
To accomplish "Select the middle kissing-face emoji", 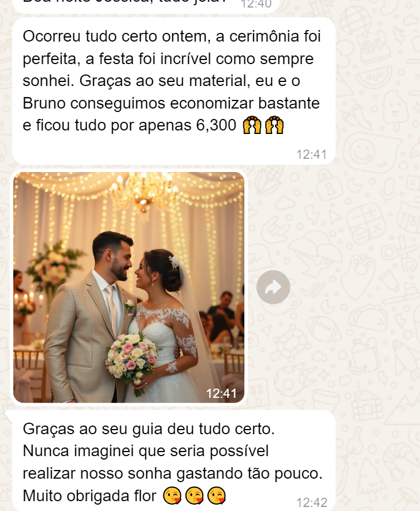I will (194, 495).
